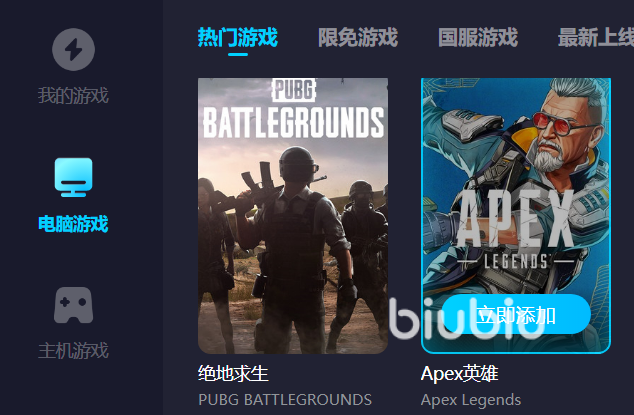Click the 电脑游戏 sidebar label
This screenshot has height=415, width=634.
73,224
